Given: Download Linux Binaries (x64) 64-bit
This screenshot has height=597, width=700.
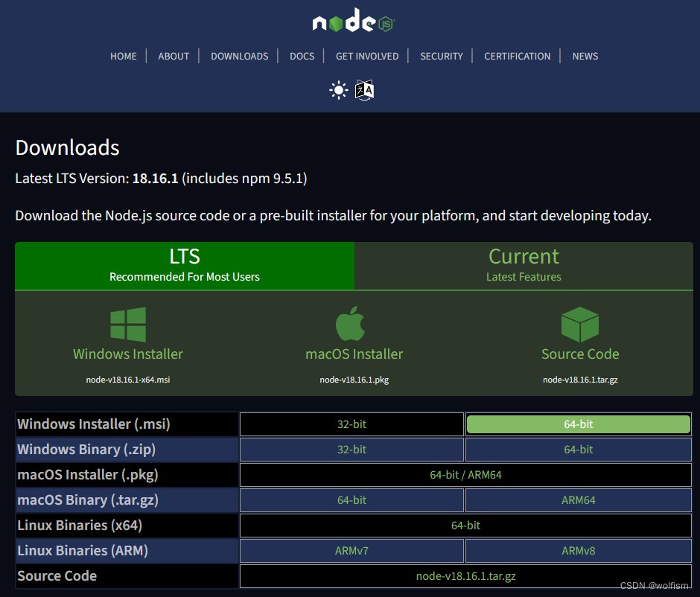Looking at the screenshot, I should click(x=465, y=525).
